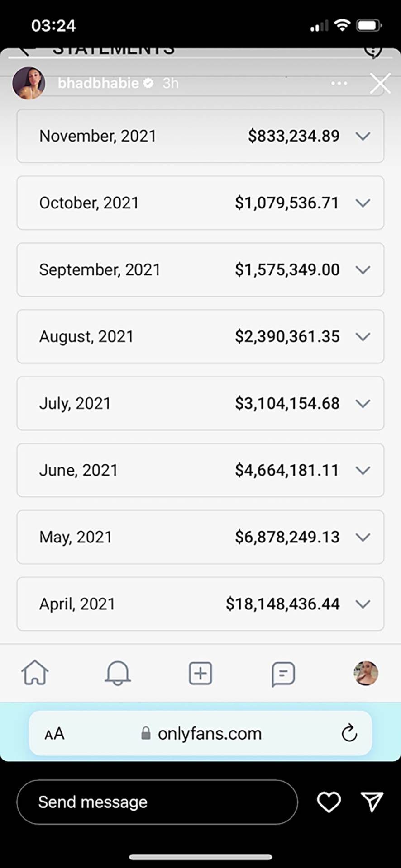This screenshot has width=401, height=868.
Task: Open the home icon in bottom navigation
Action: [35, 673]
